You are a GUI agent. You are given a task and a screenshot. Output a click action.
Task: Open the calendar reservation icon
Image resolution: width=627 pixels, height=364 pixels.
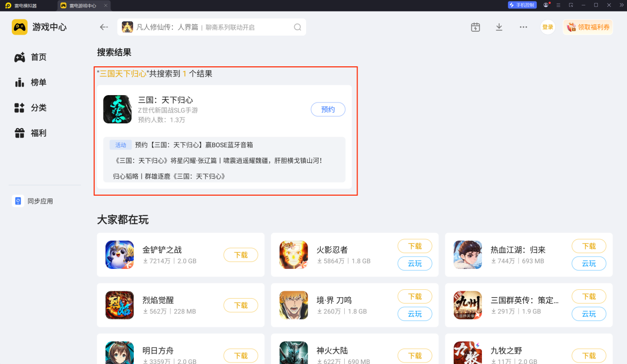pos(475,27)
